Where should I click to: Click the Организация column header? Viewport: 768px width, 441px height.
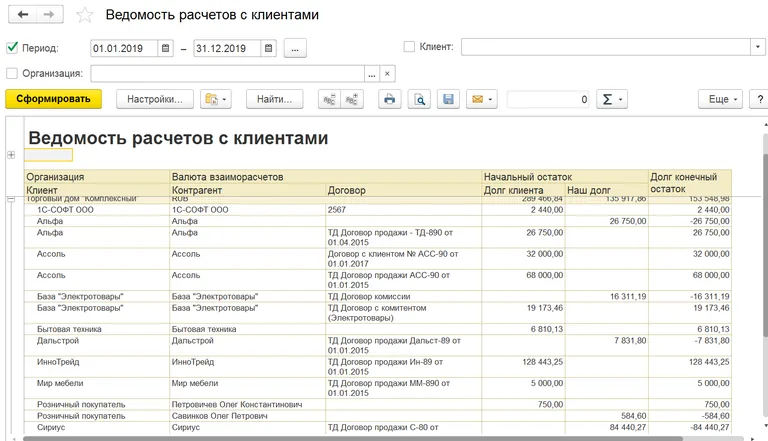96,177
